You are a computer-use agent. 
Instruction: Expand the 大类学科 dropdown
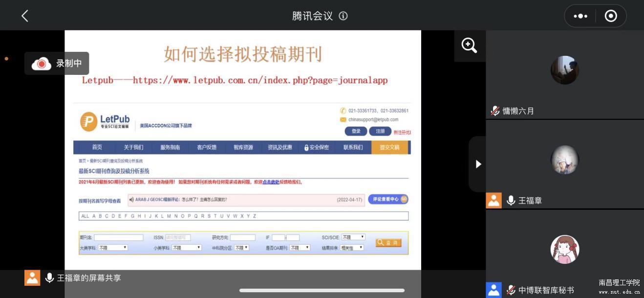(x=113, y=248)
